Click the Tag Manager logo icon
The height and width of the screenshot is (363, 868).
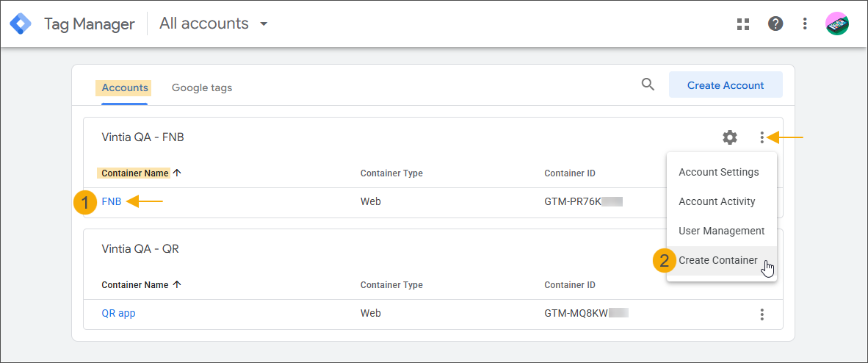coord(21,24)
